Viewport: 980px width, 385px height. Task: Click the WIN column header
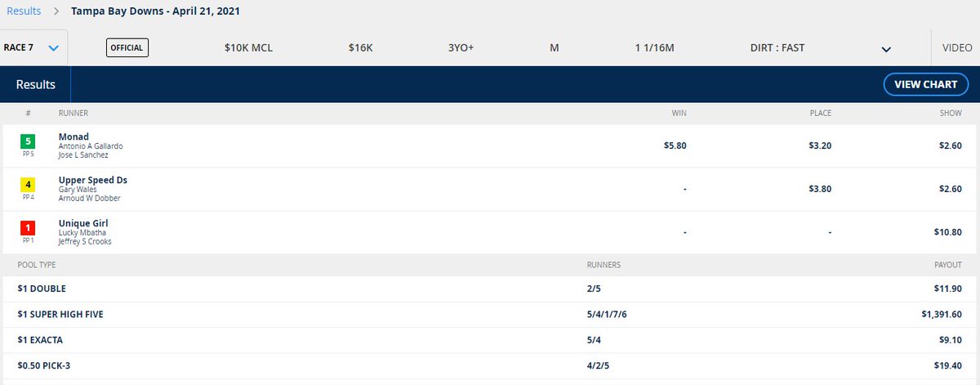pos(679,113)
